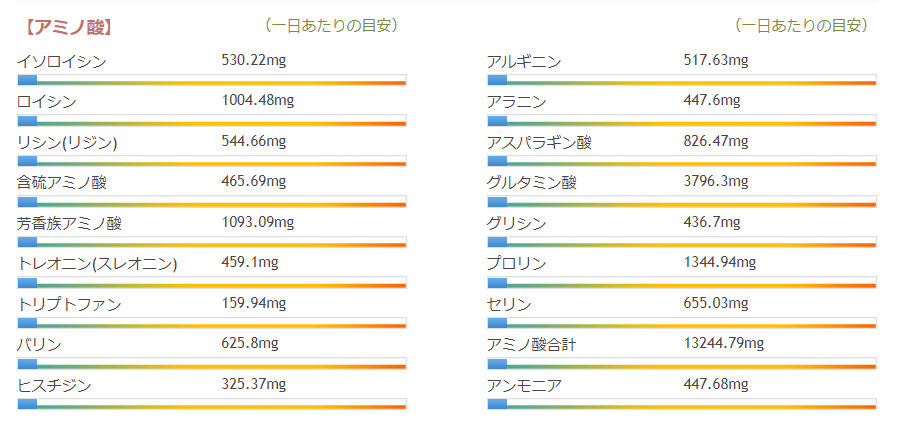
Task: Click the トレオニン(スレオニン) label
Action: (97, 264)
